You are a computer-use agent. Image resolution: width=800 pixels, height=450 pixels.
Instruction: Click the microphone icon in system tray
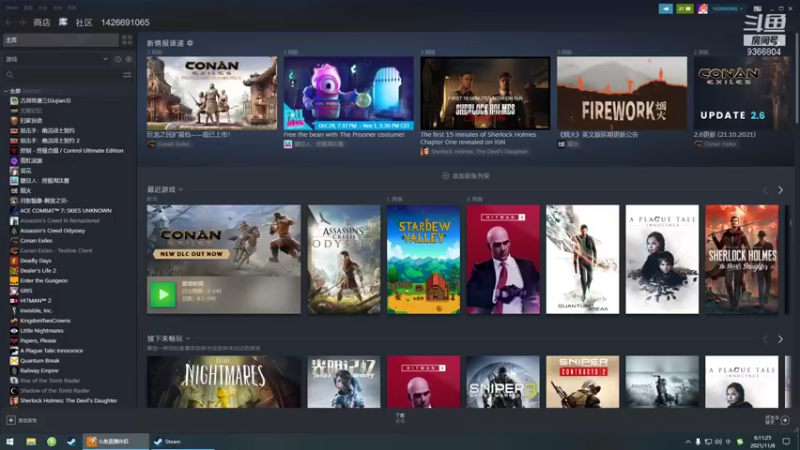pos(698,441)
